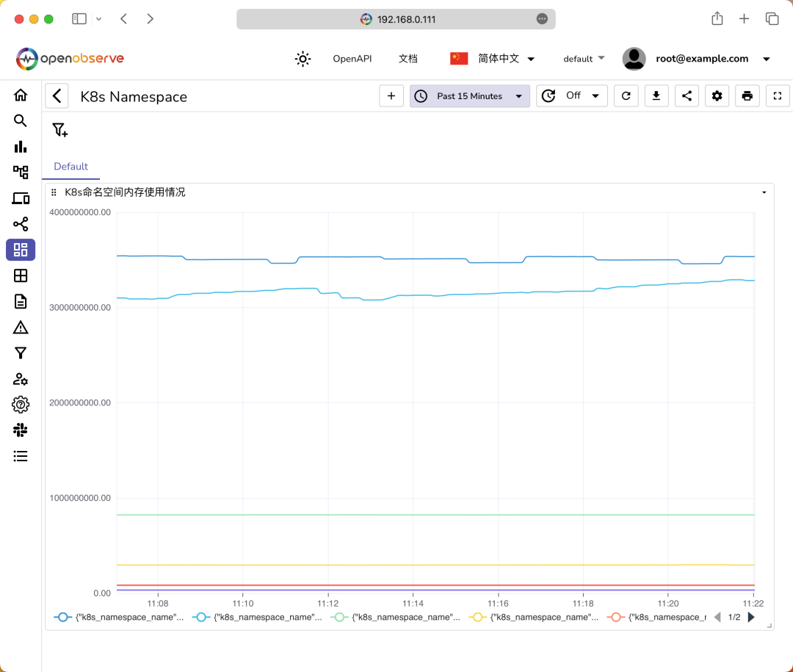This screenshot has width=793, height=672.
Task: Open Dashboards icon in sidebar
Action: click(x=21, y=250)
